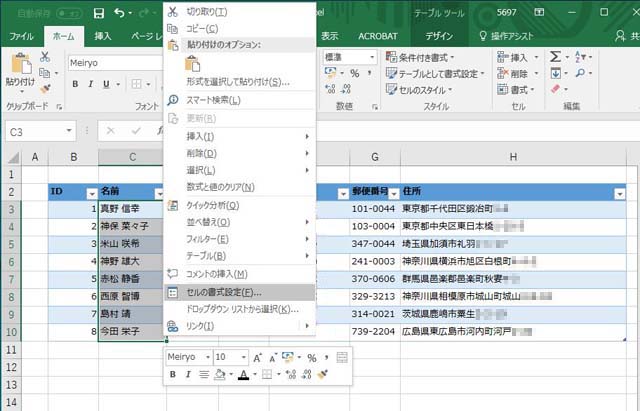Switch to the 挿入 ribbon tab
This screenshot has width=640, height=411.
click(x=102, y=35)
